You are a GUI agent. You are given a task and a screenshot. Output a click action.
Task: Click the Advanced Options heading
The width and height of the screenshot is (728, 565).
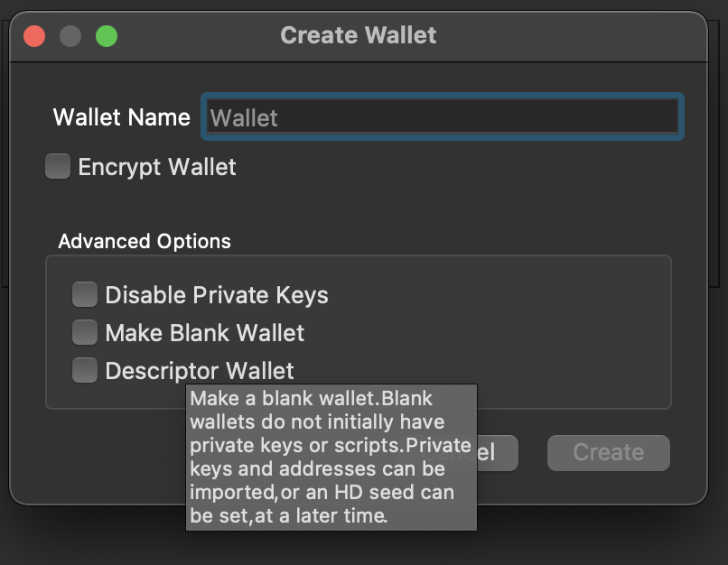pyautogui.click(x=145, y=241)
